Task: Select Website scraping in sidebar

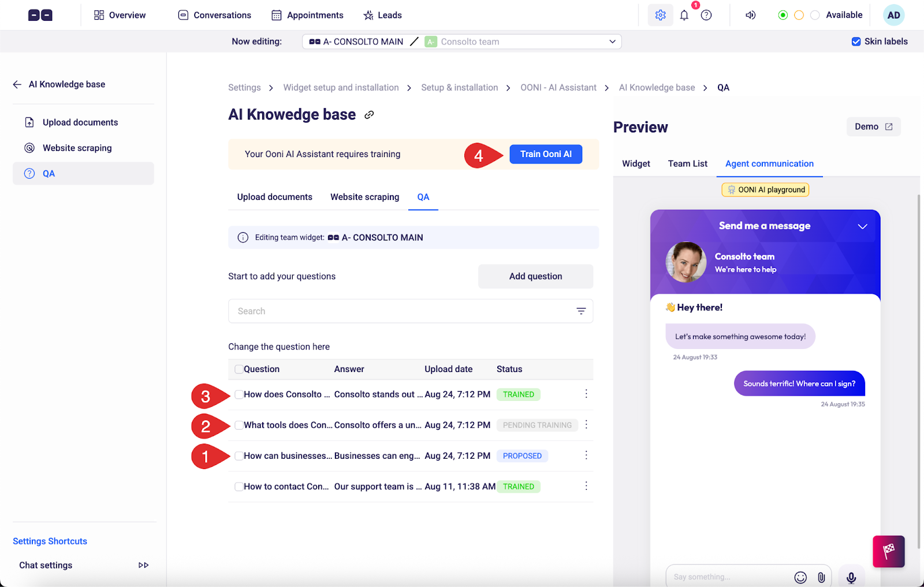Action: click(x=83, y=148)
